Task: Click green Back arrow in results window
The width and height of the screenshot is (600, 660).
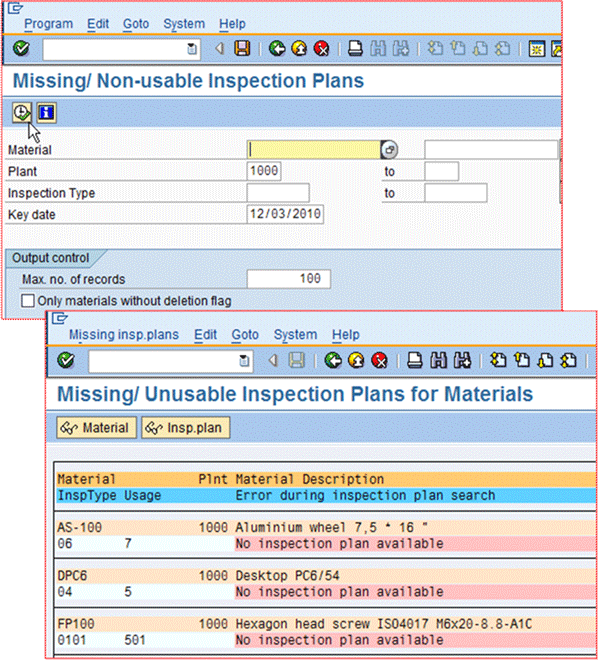Action: 333,361
